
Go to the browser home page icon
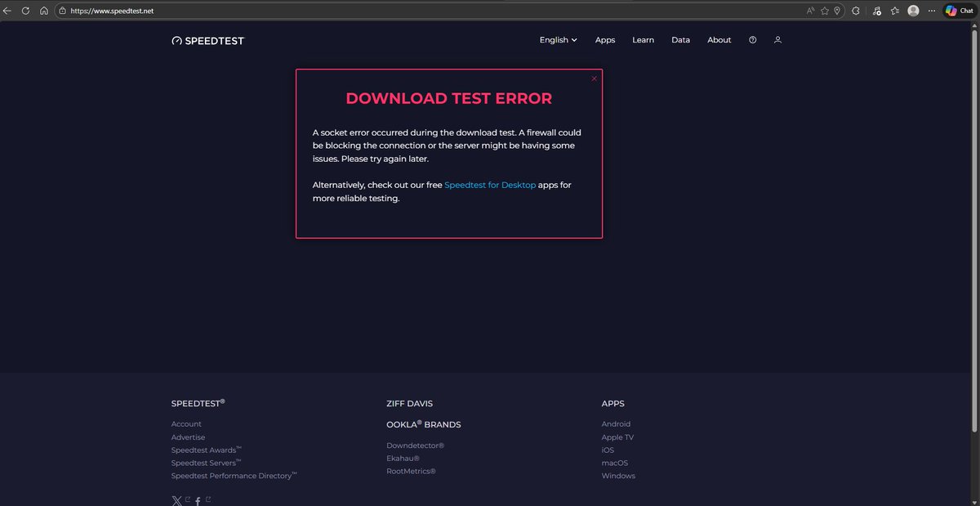[44, 11]
